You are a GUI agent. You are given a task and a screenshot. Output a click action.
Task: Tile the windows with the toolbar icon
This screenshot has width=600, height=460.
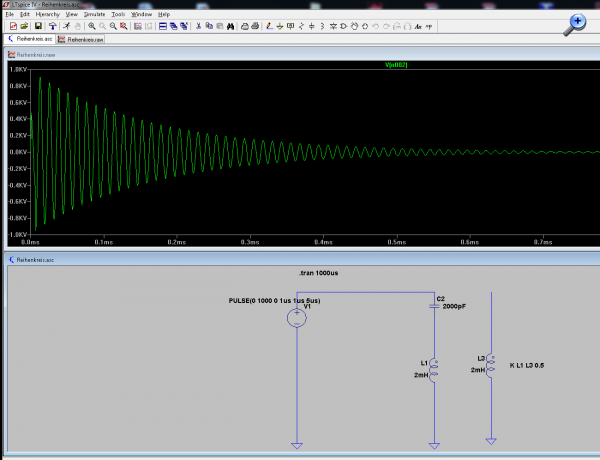(x=163, y=26)
